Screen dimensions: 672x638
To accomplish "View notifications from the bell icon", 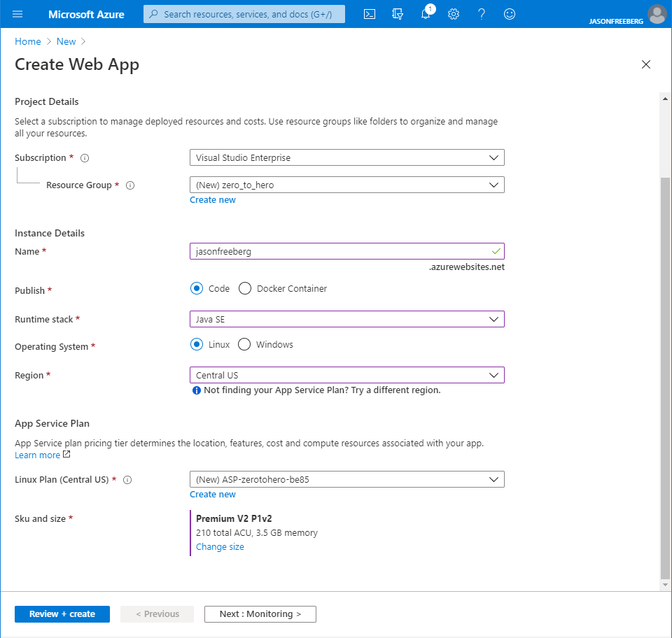I will pyautogui.click(x=426, y=14).
